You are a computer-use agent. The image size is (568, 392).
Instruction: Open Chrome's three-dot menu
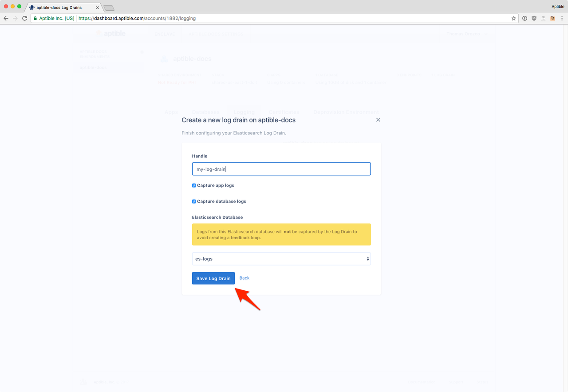pos(562,19)
